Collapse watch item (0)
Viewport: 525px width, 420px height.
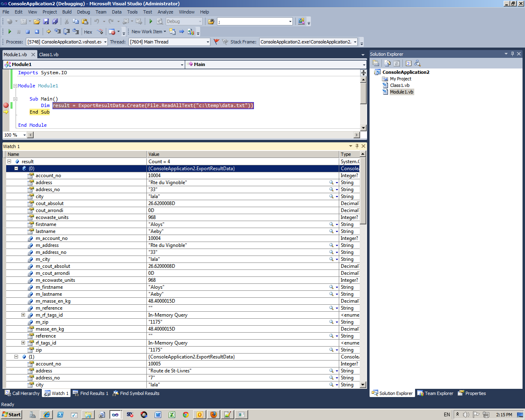click(x=16, y=169)
